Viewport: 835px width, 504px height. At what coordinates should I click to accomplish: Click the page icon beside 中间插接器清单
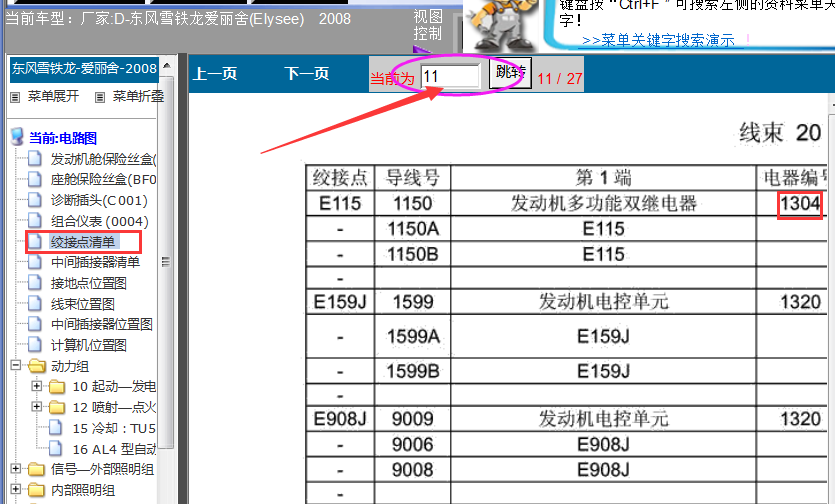point(35,262)
